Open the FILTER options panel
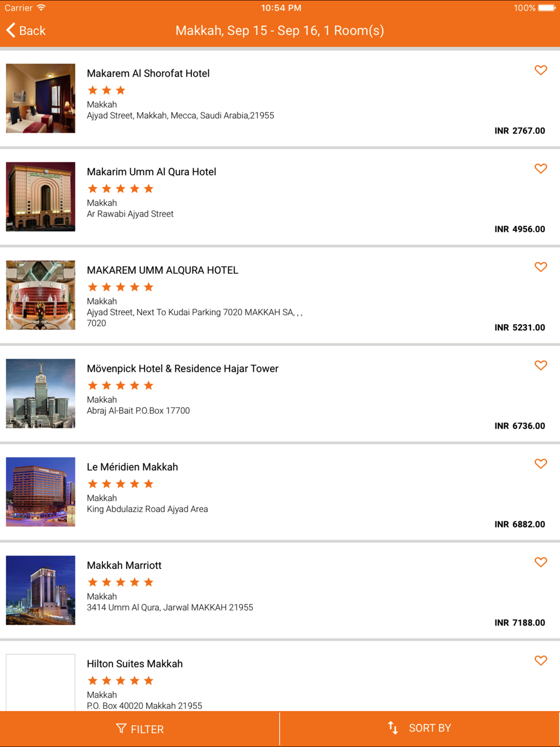Image resolution: width=560 pixels, height=747 pixels. (x=147, y=729)
